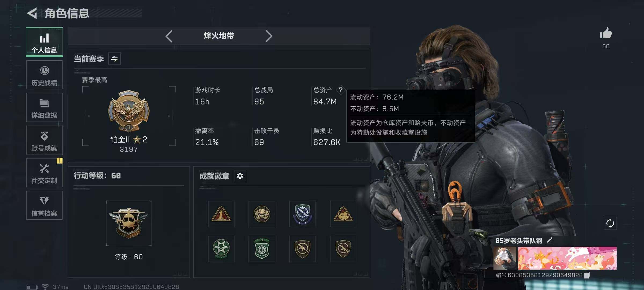Open the 账号成就 account achievements section
Image resolution: width=644 pixels, height=290 pixels.
pyautogui.click(x=44, y=140)
